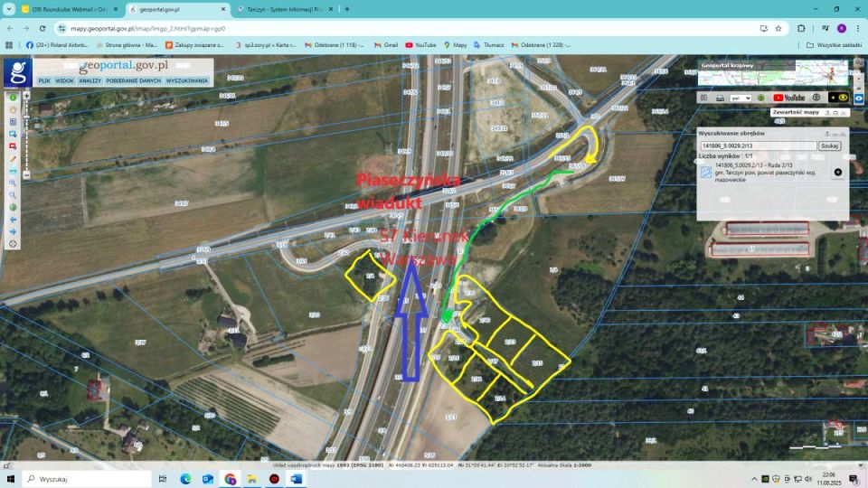
Task: Open the browser extensions puzzle icon
Action: click(801, 28)
